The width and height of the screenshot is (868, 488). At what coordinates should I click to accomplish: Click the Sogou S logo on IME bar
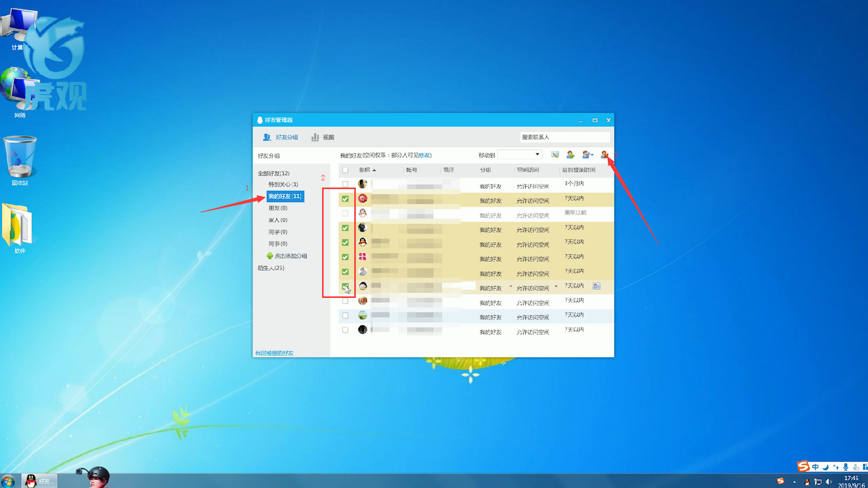[x=803, y=467]
